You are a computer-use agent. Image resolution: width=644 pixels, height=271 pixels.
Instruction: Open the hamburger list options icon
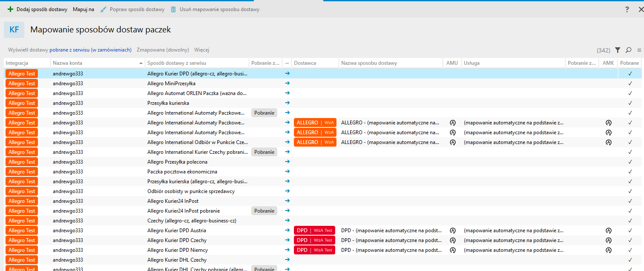click(639, 50)
